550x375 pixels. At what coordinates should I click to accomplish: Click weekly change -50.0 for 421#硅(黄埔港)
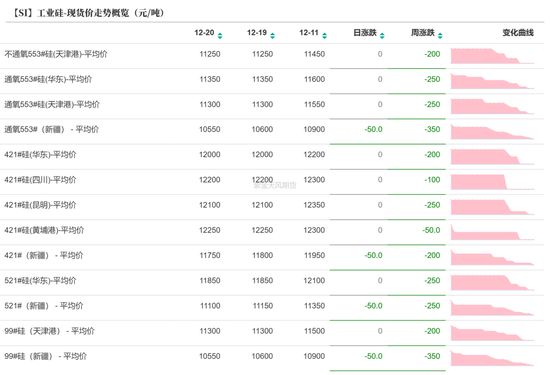(431, 230)
